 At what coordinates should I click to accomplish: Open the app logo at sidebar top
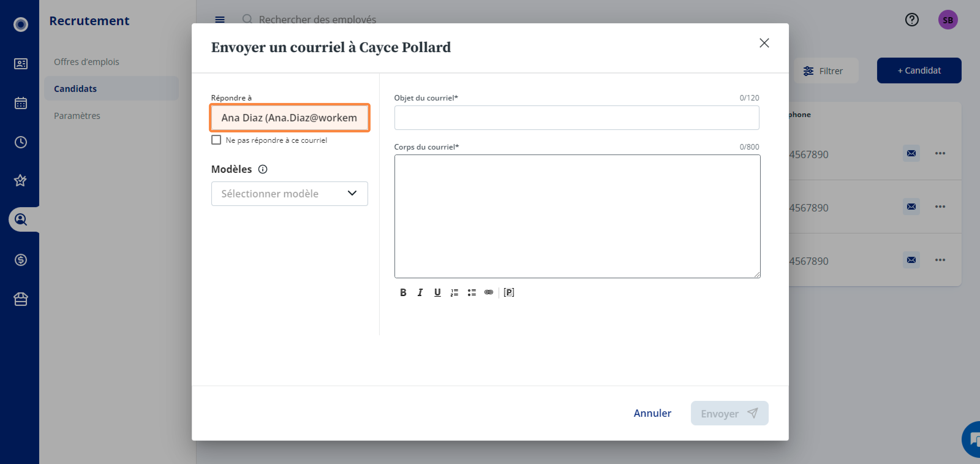(21, 24)
